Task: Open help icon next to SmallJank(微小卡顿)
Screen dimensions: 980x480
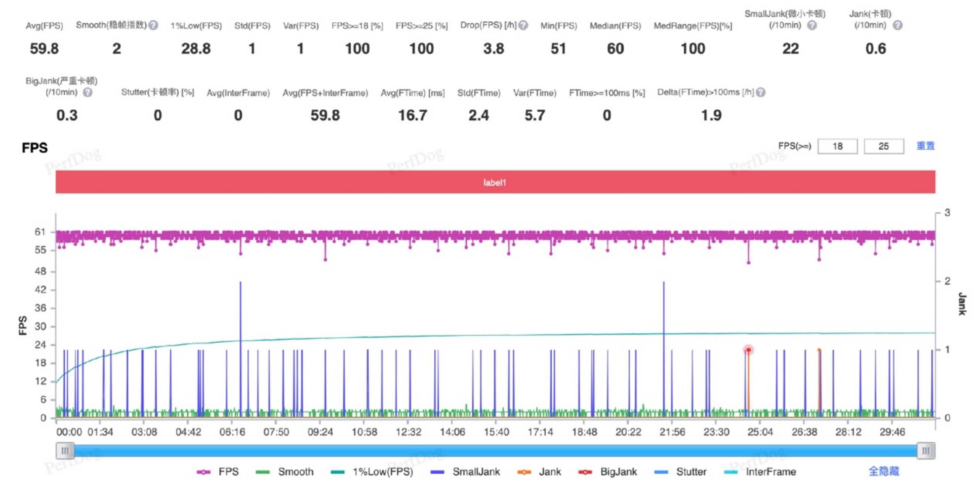Action: (x=812, y=25)
